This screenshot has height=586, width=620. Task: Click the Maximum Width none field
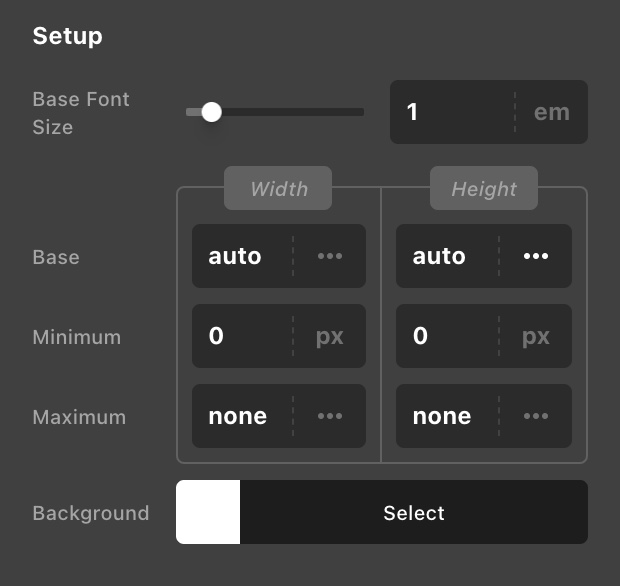click(x=242, y=416)
